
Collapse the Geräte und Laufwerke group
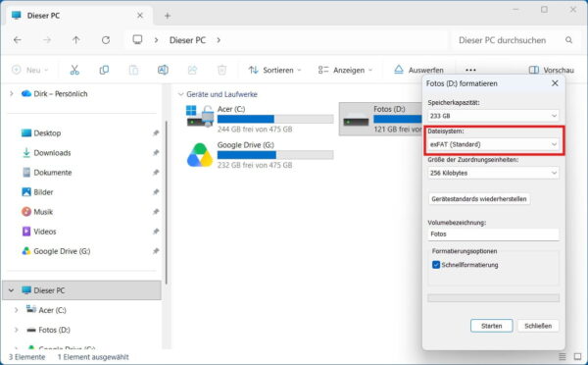tap(180, 94)
